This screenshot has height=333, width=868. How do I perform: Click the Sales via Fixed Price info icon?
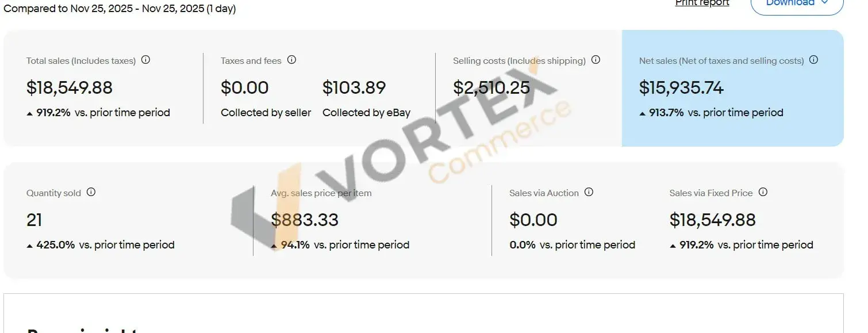763,192
